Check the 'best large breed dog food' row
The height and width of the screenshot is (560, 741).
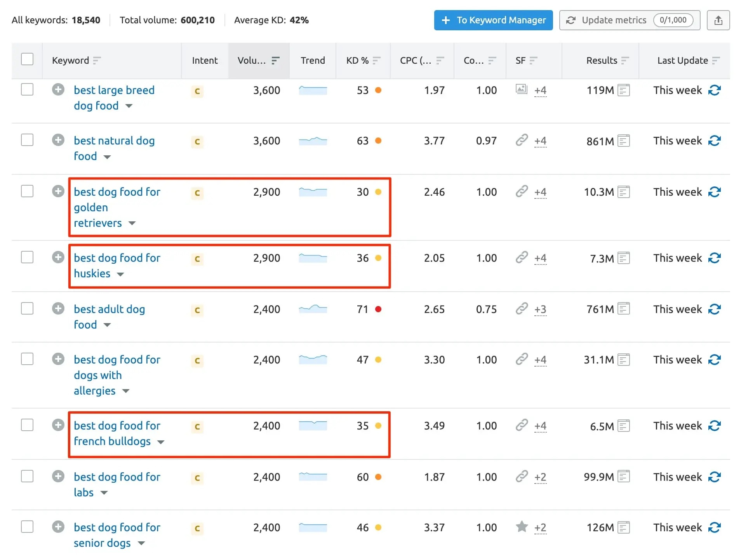[x=27, y=89]
